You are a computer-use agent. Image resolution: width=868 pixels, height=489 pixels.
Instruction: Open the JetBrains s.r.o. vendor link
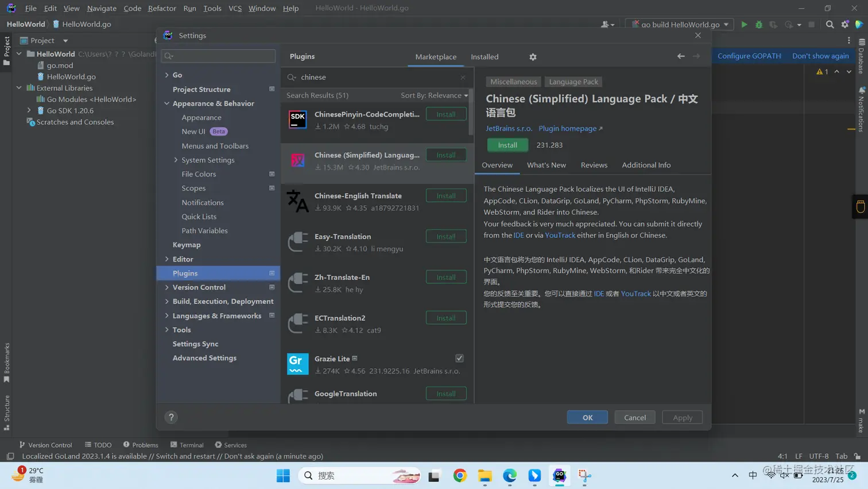pos(509,129)
